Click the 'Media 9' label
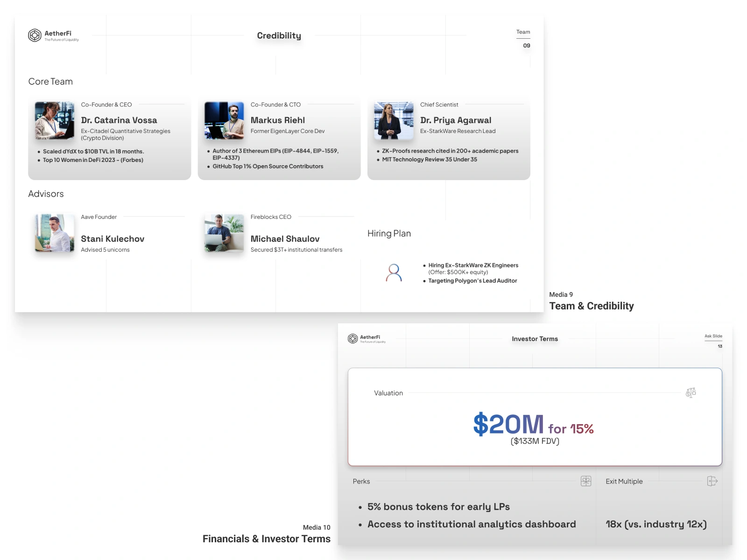 [561, 294]
